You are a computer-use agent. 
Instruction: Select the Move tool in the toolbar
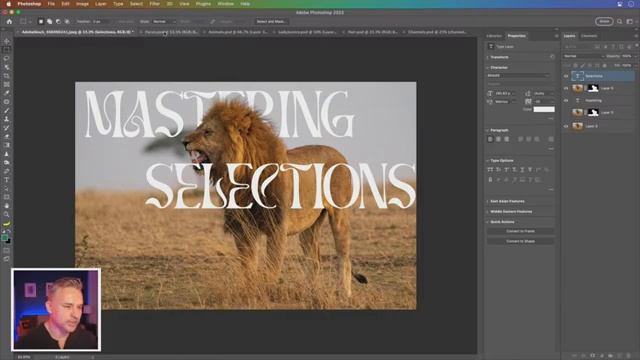tap(7, 41)
